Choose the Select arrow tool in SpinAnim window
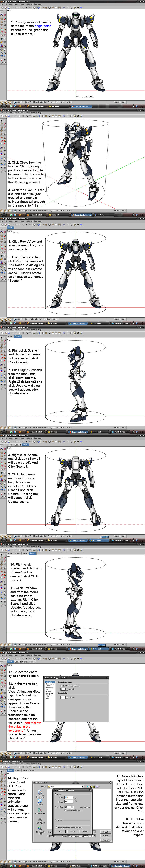The image size is (145, 868). 2,772
